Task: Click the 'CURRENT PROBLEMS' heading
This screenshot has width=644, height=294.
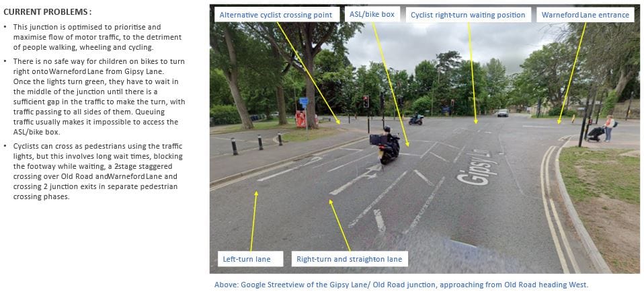Action: tap(47, 12)
